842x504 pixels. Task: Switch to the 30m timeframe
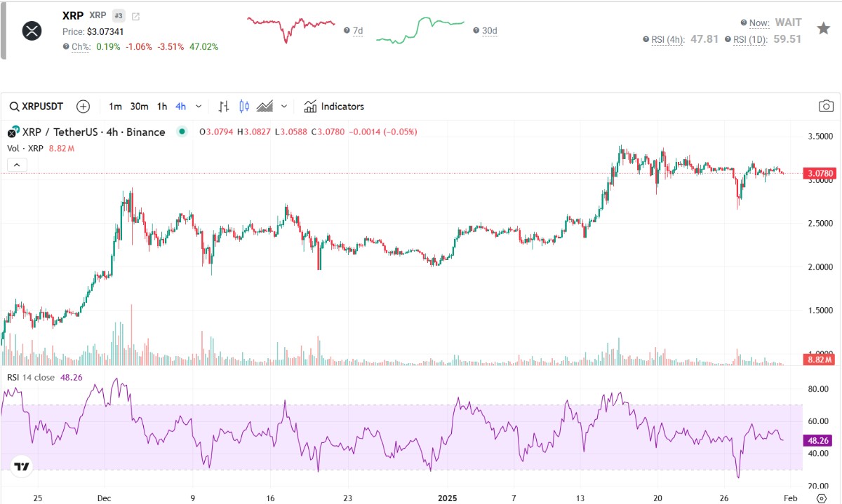pos(139,107)
